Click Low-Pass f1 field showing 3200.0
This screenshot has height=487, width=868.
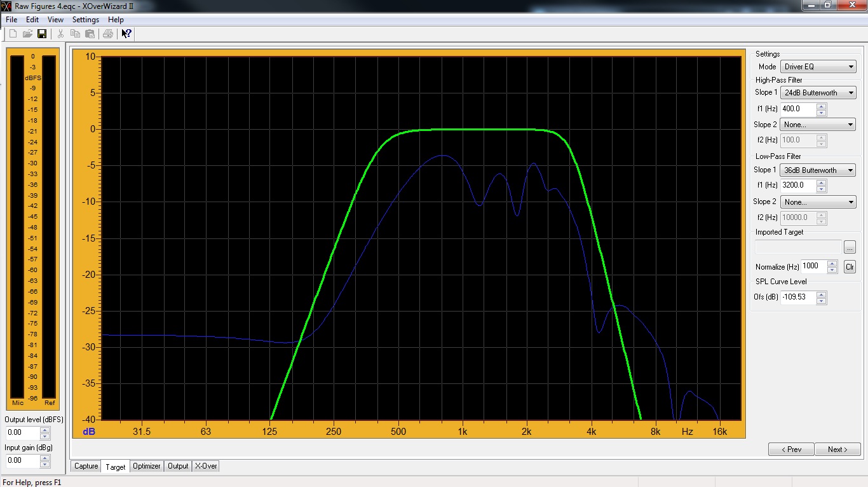click(x=798, y=185)
